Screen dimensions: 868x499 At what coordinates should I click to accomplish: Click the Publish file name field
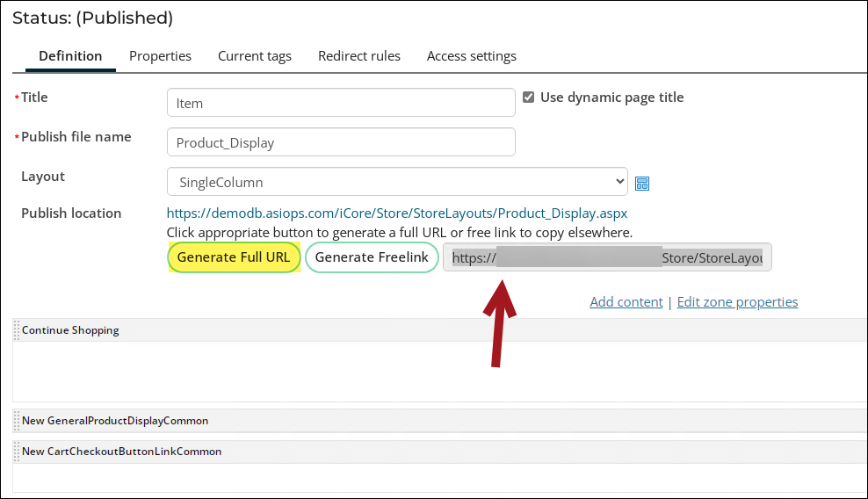(341, 141)
